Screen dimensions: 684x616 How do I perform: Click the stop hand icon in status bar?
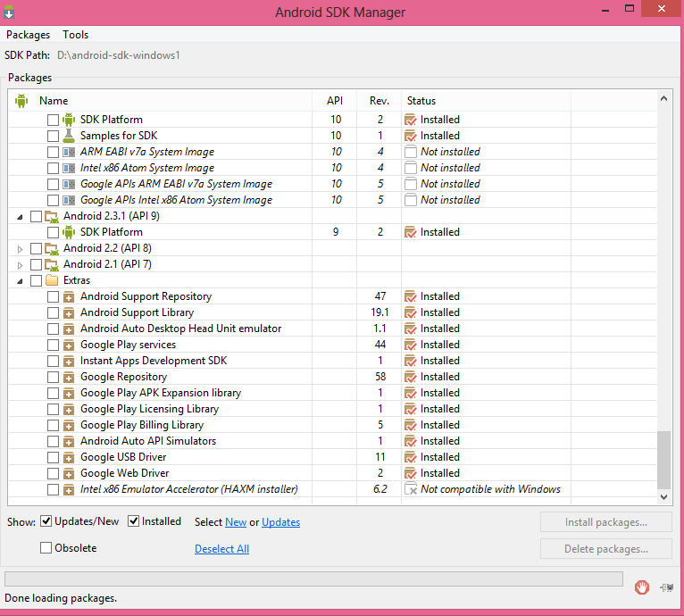642,587
